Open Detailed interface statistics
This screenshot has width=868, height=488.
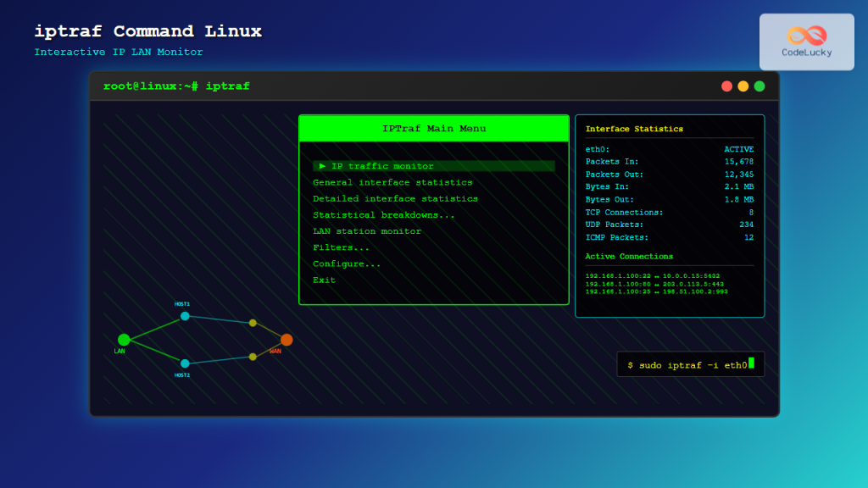click(395, 198)
